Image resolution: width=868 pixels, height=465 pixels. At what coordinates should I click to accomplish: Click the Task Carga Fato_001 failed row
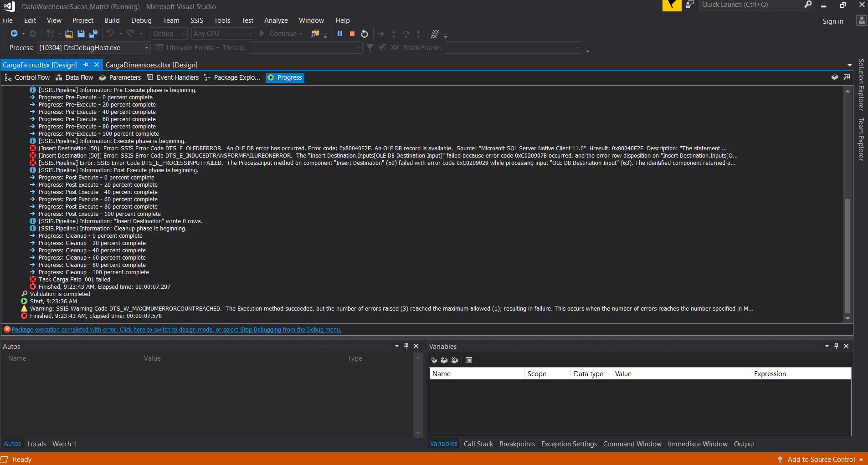[70, 280]
